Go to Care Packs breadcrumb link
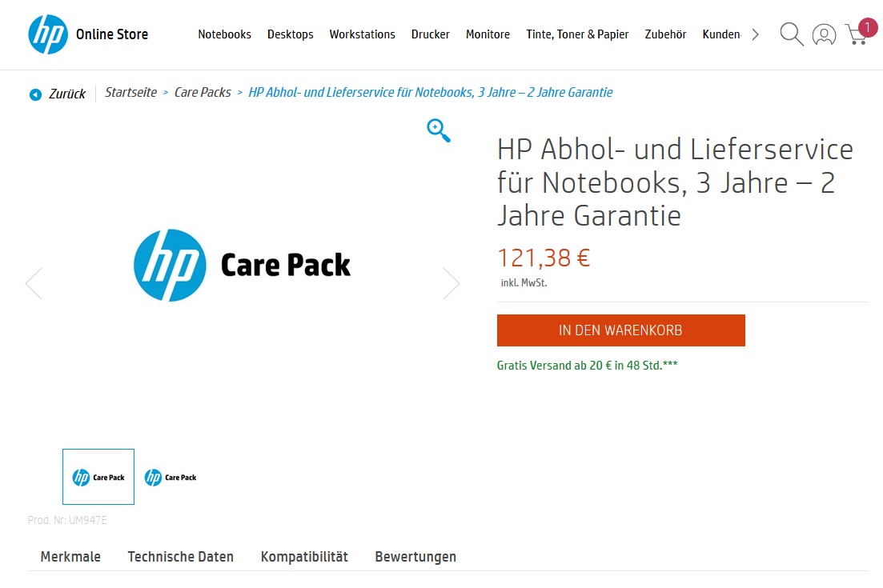Viewport: 883px width, 588px height. [x=203, y=93]
